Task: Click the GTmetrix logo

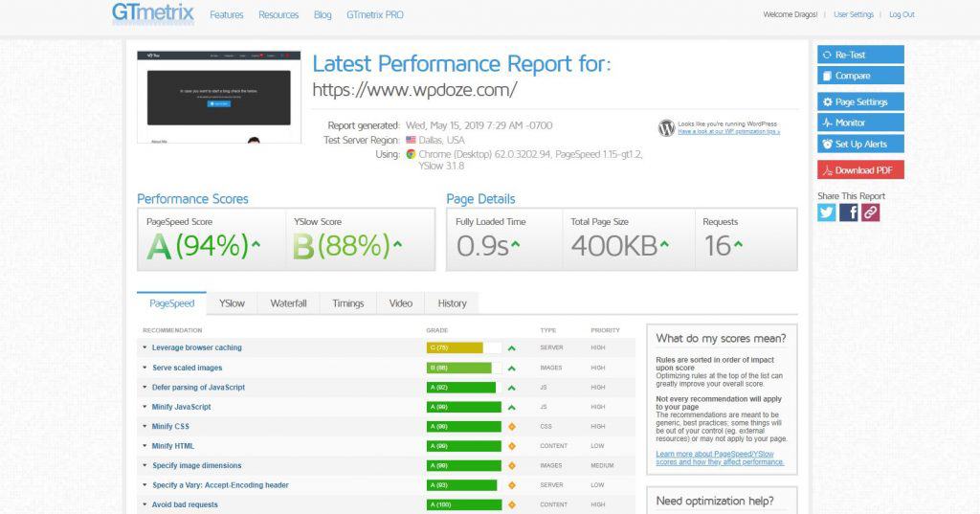Action: (152, 13)
